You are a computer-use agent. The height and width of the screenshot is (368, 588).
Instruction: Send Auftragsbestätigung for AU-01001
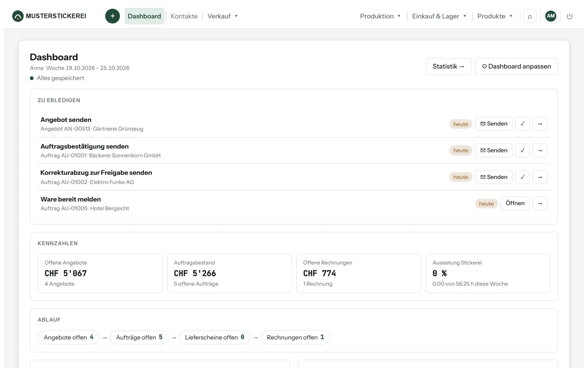click(x=494, y=150)
